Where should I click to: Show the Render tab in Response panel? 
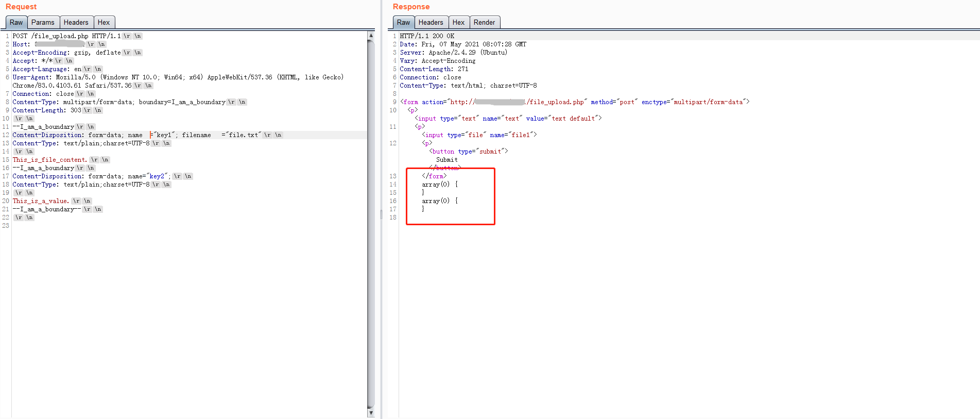pos(484,22)
